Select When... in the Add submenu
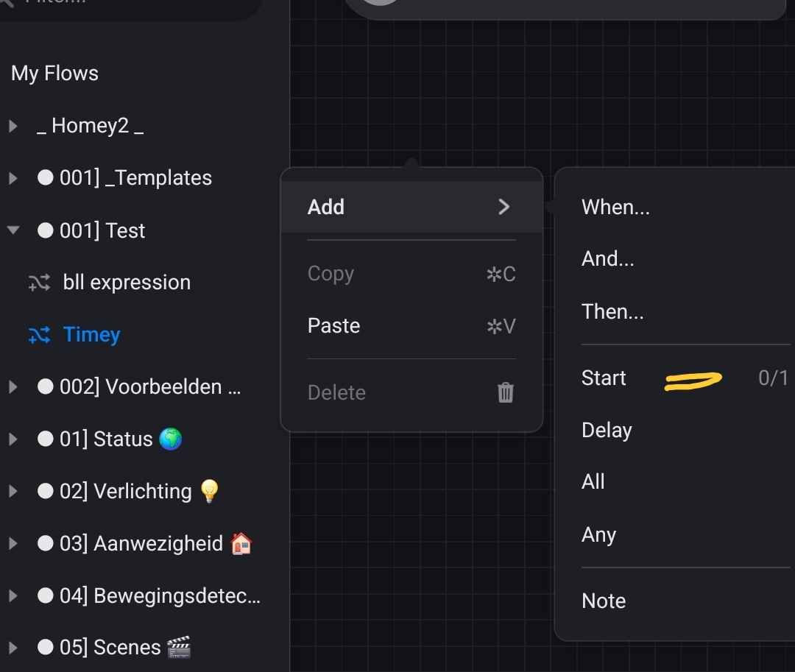 (x=615, y=208)
